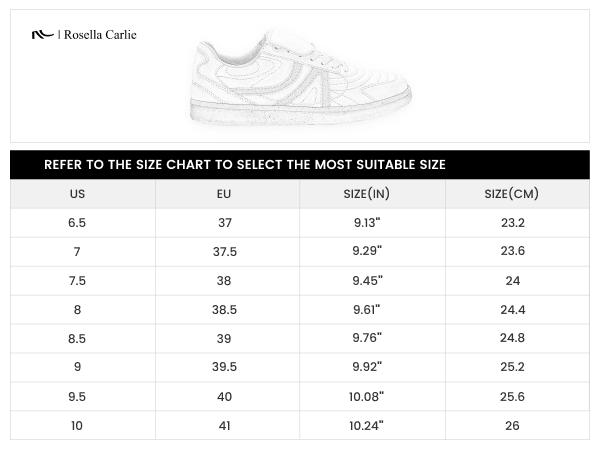Click the US 8.5 cell
The image size is (600, 450).
pos(77,339)
